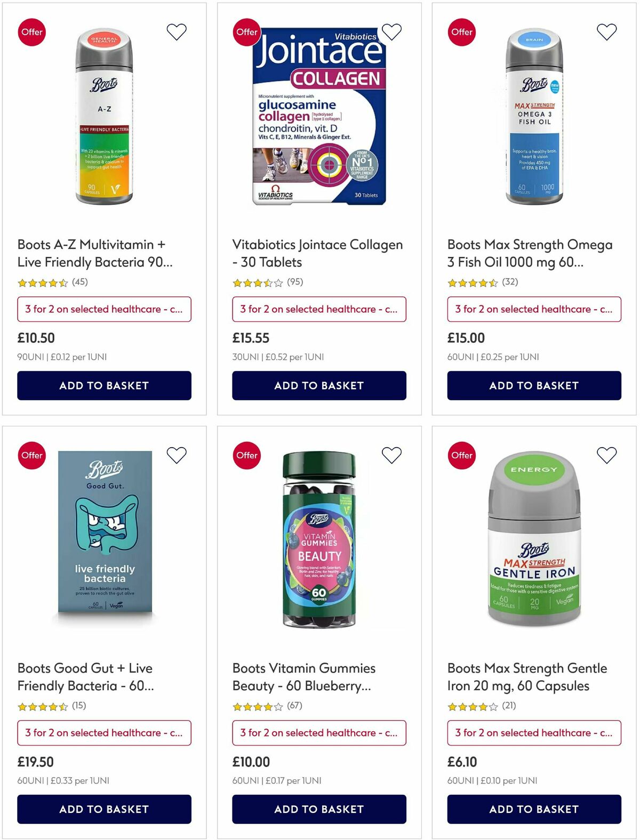Click the Offer badge on Max Strength Omega 3

click(462, 32)
